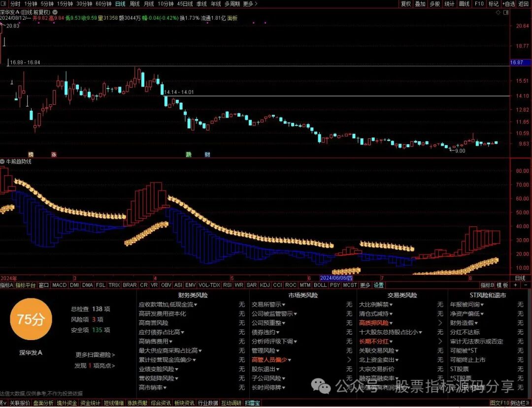Open 发现 1 项亮点 link
The width and height of the screenshot is (532, 408).
95,366
